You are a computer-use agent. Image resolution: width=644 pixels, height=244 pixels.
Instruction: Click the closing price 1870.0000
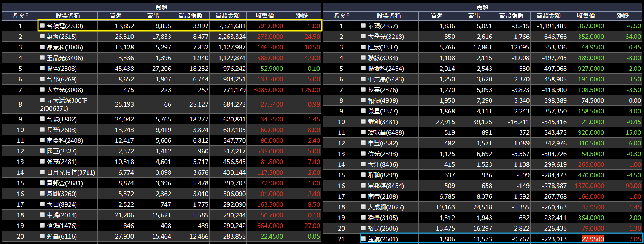589,186
